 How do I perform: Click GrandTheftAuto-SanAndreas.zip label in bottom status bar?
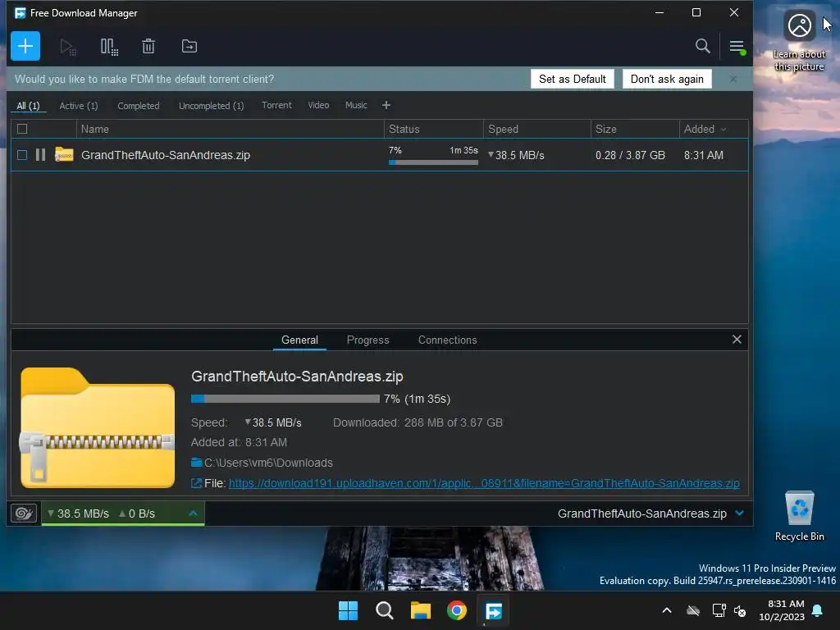[x=641, y=514]
